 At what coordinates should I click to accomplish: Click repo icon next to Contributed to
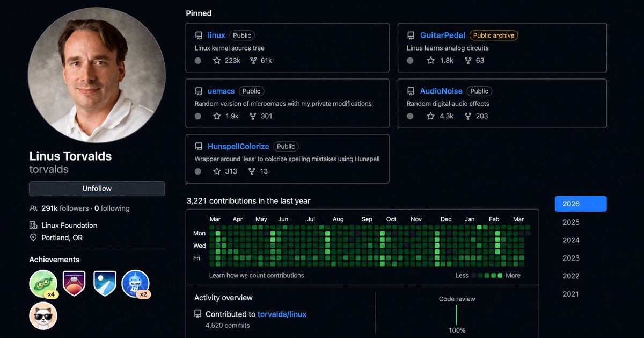click(x=198, y=314)
